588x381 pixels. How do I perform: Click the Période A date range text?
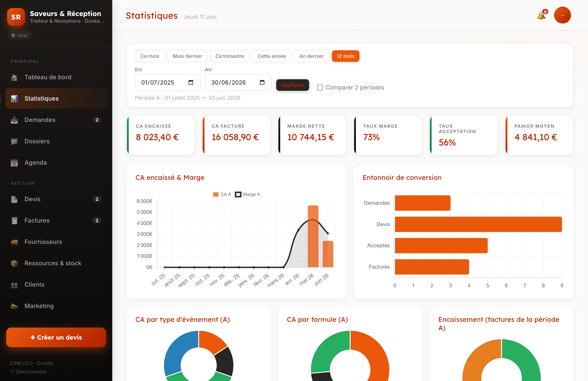188,98
